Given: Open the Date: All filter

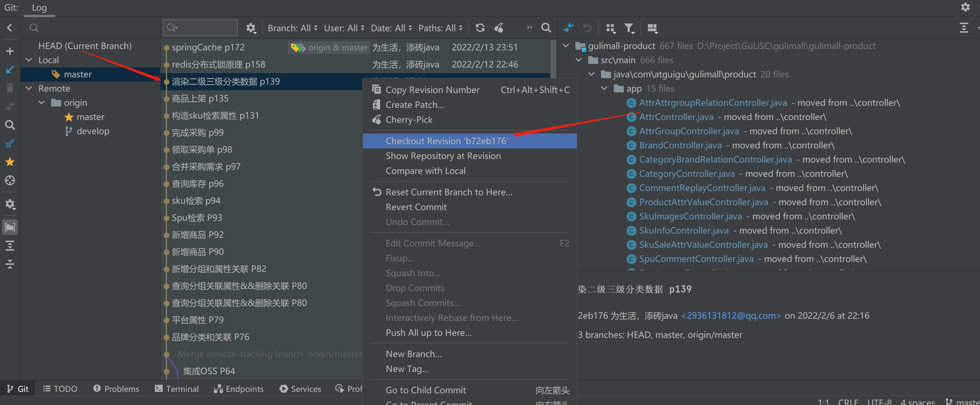Looking at the screenshot, I should point(391,28).
